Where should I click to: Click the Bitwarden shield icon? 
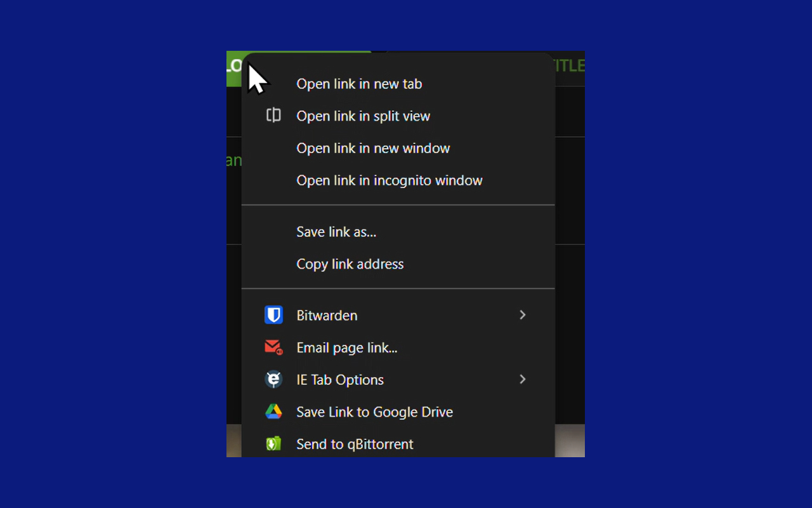pos(273,315)
